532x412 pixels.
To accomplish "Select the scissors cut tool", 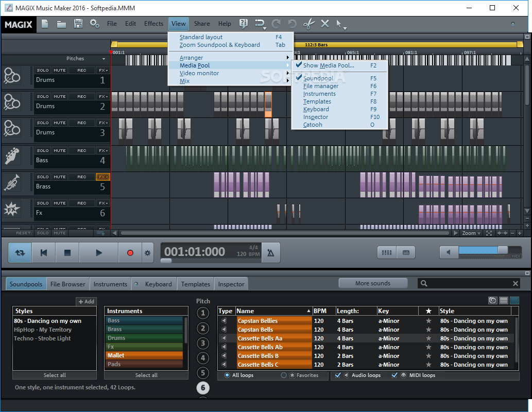I will click(309, 24).
